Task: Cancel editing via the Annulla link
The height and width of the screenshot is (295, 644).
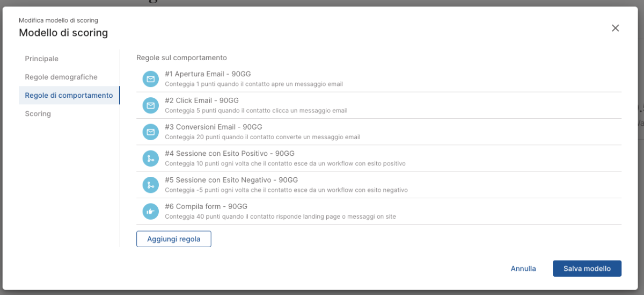Action: click(x=523, y=268)
